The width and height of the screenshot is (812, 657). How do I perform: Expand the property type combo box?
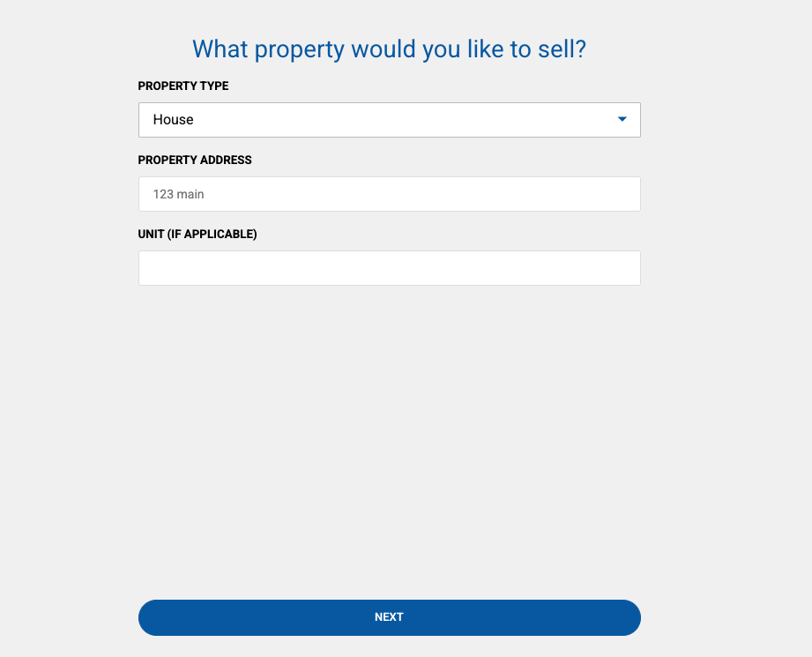tap(389, 120)
